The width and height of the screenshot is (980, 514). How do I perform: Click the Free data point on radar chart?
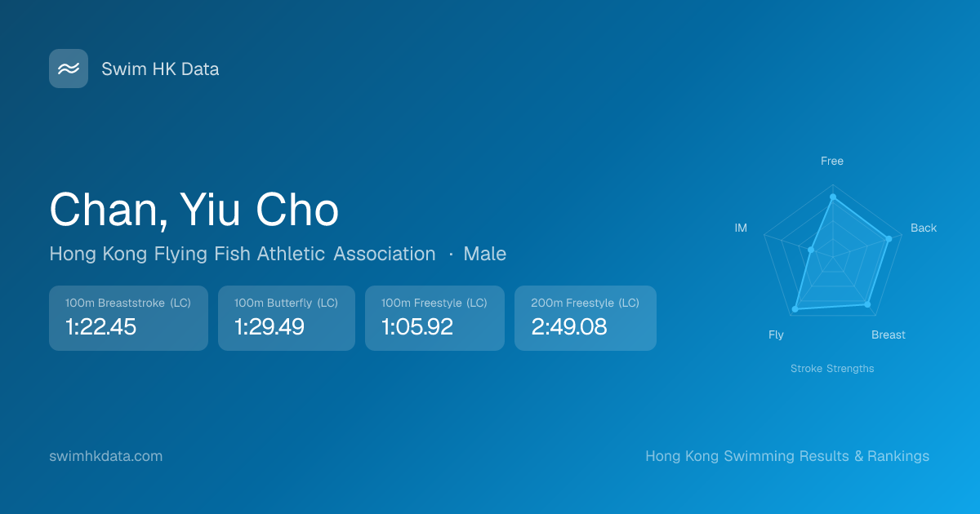tap(833, 197)
